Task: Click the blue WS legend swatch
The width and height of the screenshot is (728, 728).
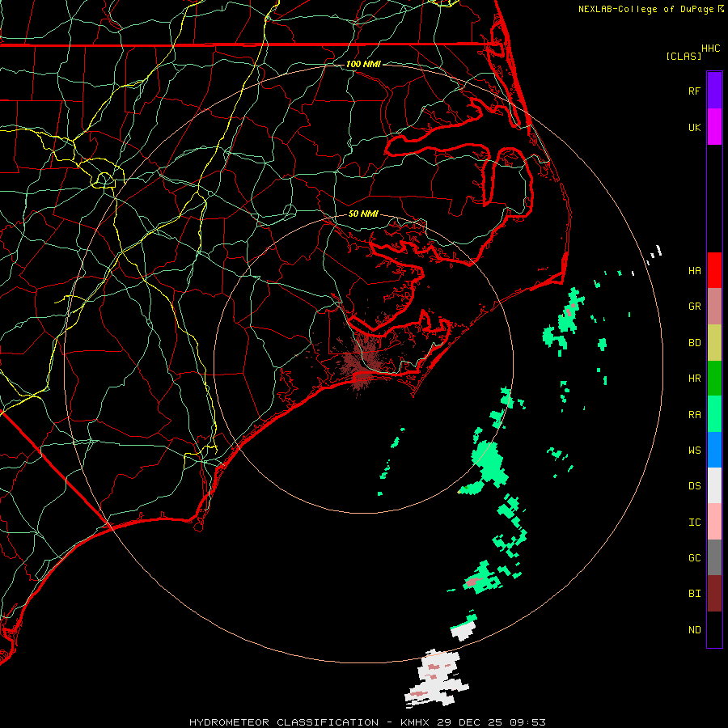Action: 714,450
